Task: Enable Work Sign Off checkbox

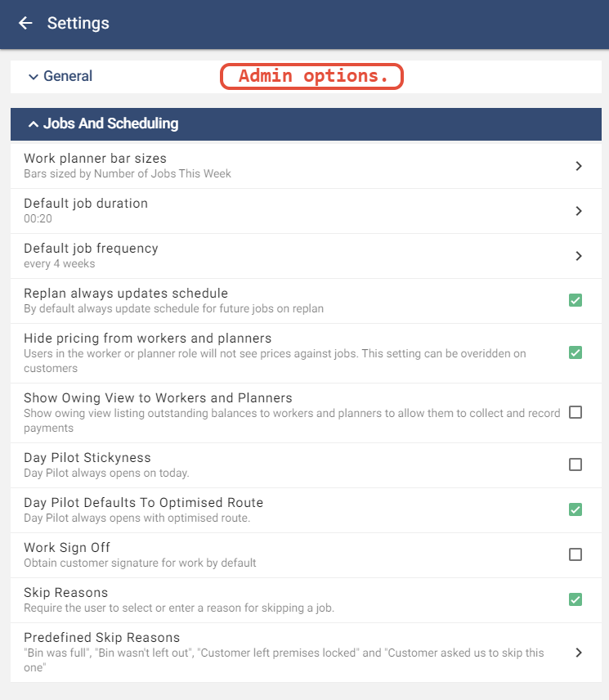Action: coord(575,554)
